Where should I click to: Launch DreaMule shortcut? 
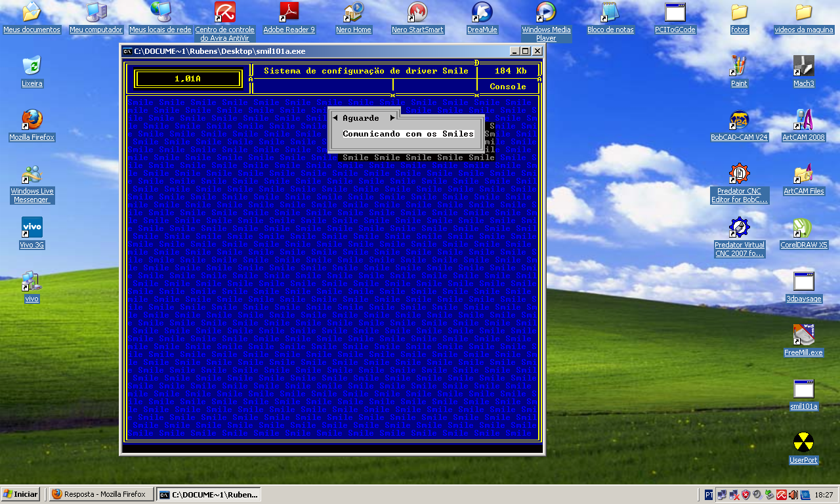[x=482, y=18]
